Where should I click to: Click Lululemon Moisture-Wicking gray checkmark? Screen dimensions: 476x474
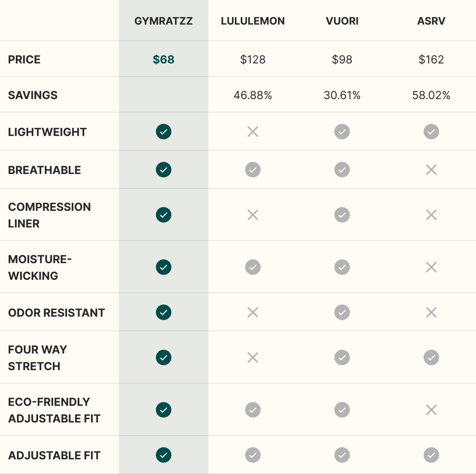[x=253, y=267]
